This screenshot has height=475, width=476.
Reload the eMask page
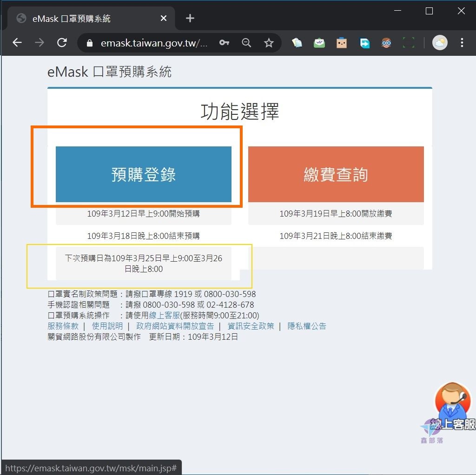click(x=62, y=42)
